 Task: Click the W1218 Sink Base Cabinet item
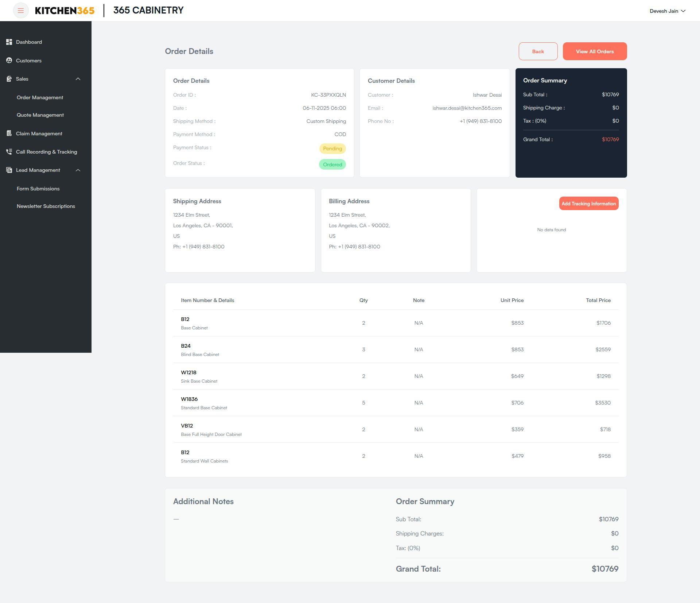point(396,376)
